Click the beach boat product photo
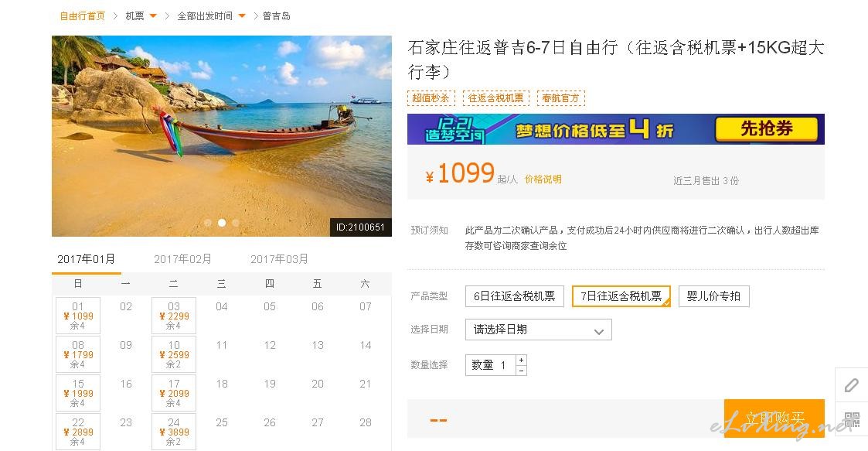The height and width of the screenshot is (451, 868). click(x=221, y=136)
